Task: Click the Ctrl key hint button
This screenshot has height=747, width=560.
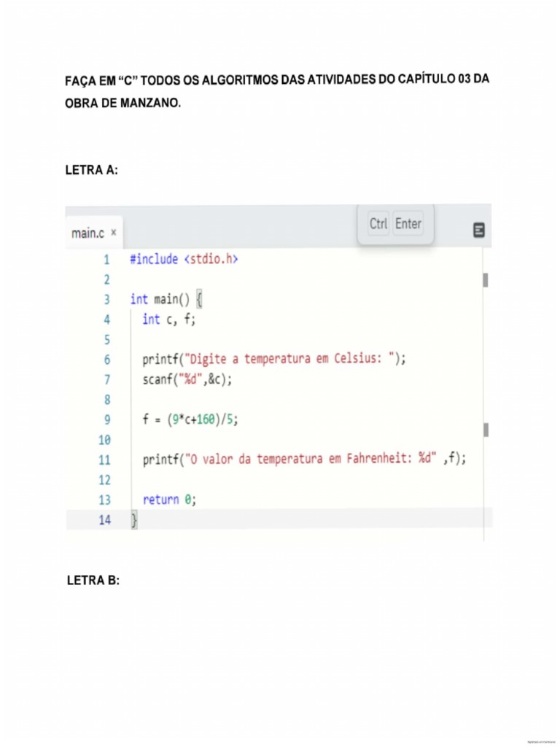Action: point(378,223)
